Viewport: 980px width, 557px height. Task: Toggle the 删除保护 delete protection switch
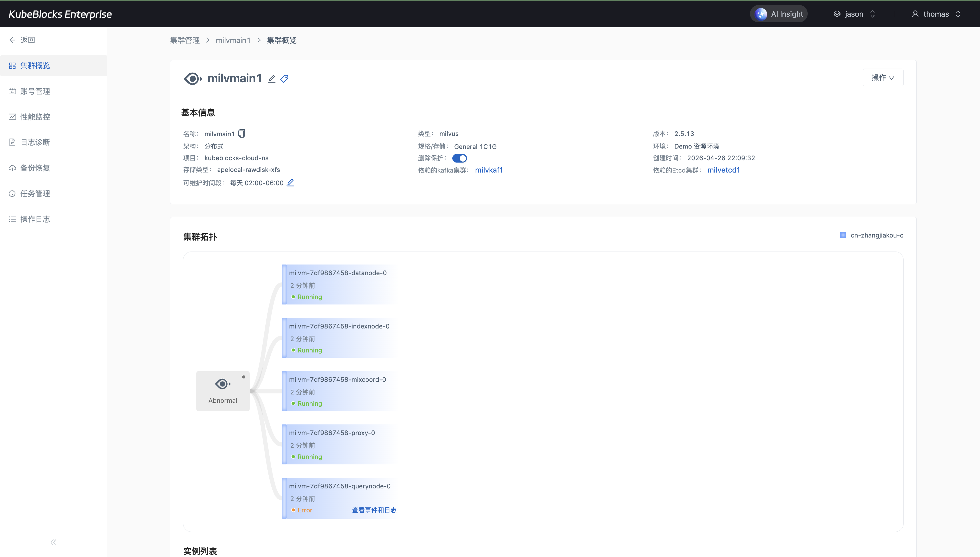[x=459, y=158]
